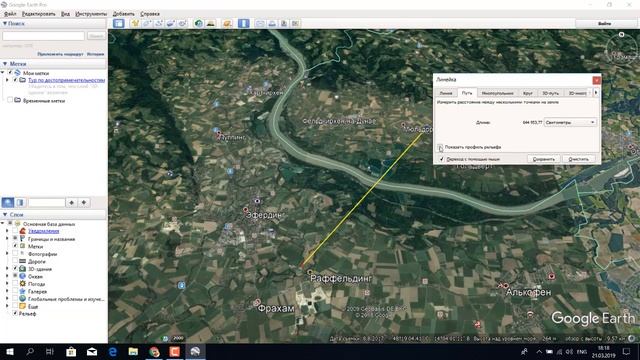
Task: Expand the 3D-здания layer arrow
Action: [x=7, y=269]
